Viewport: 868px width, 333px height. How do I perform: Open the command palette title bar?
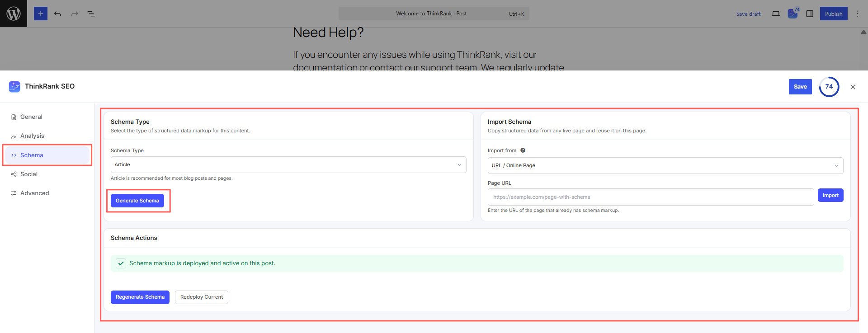434,14
